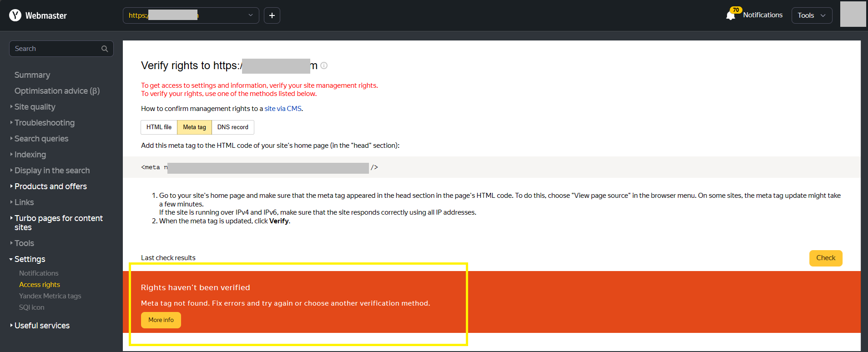Click the More info button
The width and height of the screenshot is (868, 352).
[x=161, y=320]
